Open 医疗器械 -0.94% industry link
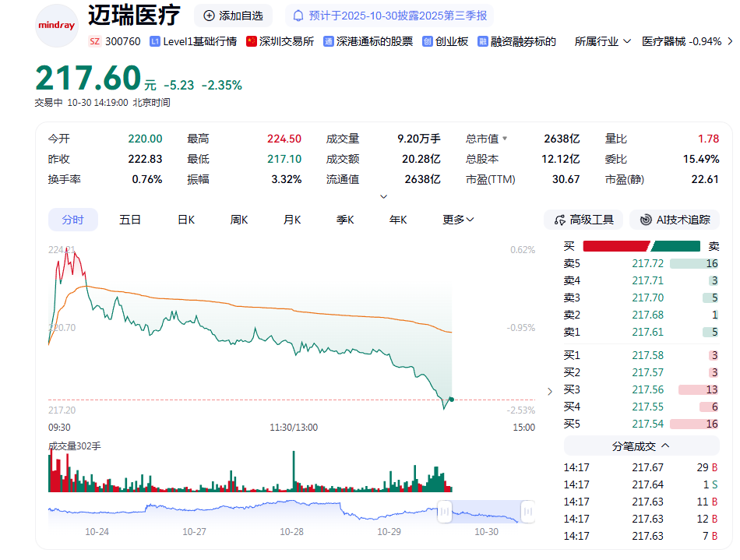This screenshot has width=740, height=560. click(681, 41)
